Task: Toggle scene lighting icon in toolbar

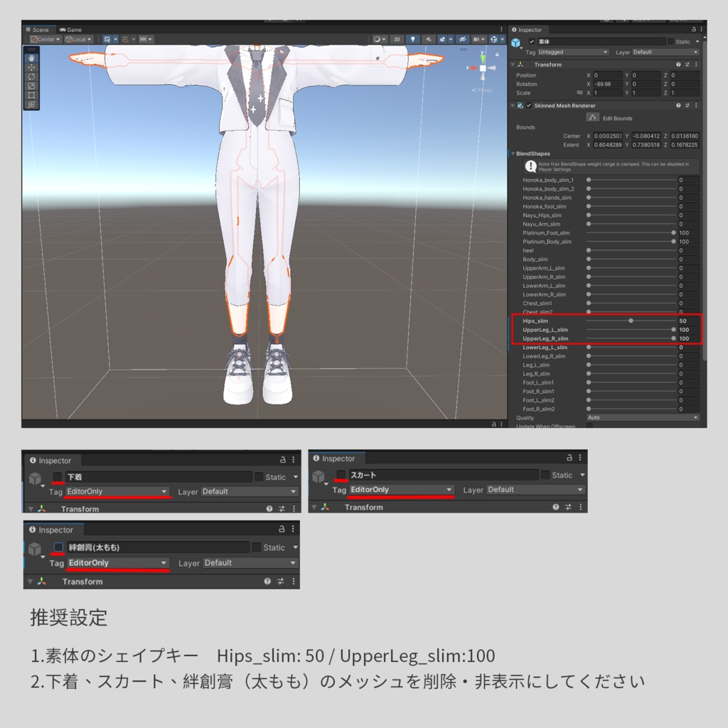Action: 412,40
